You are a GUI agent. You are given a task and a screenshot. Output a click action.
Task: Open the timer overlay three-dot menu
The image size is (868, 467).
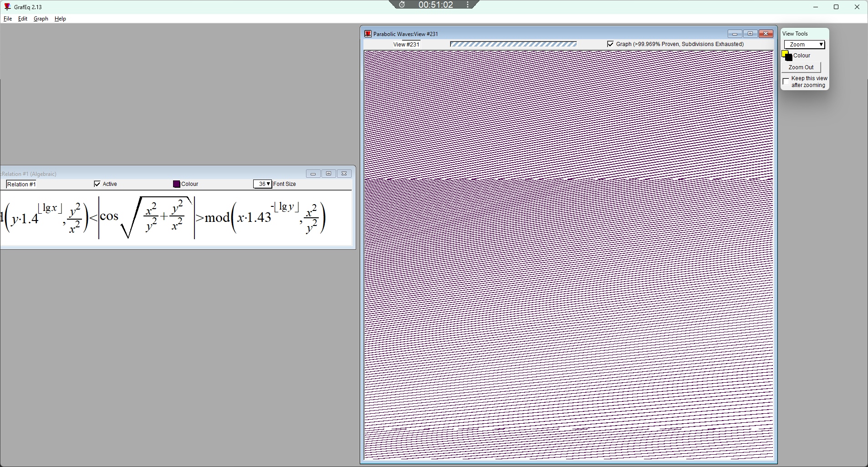pyautogui.click(x=468, y=5)
